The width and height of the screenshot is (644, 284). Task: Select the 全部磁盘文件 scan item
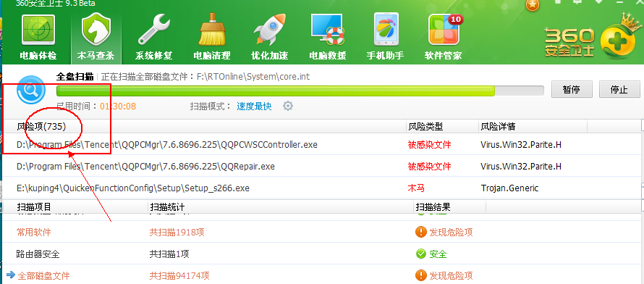[x=44, y=275]
